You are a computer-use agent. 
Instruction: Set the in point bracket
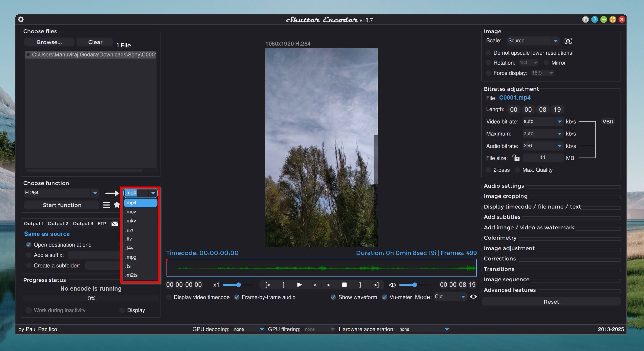coord(283,285)
